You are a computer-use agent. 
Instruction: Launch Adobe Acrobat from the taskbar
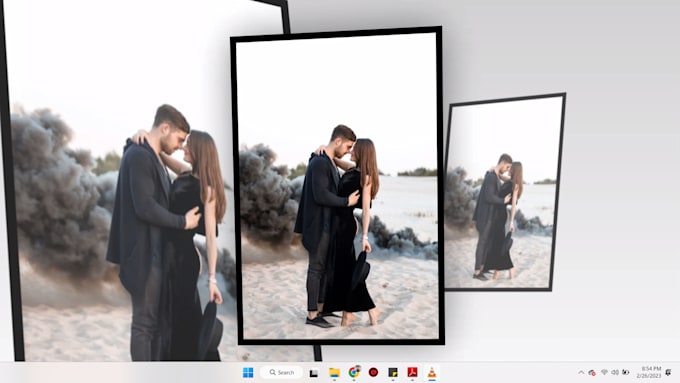pyautogui.click(x=412, y=372)
